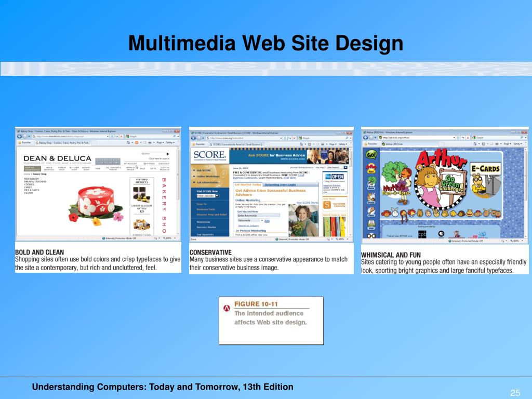Image resolution: width=532 pixels, height=399 pixels.
Task: Click Pies & Tarts category link
Action: 32,190
